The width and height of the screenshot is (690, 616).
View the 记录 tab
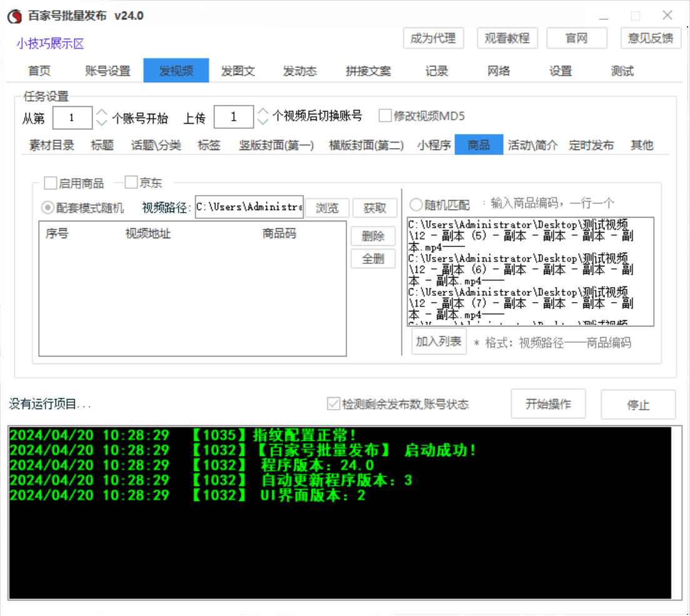(436, 71)
